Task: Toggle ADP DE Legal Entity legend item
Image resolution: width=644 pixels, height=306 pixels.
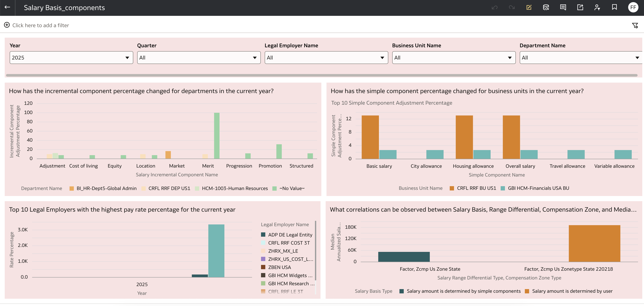Action: 290,235
